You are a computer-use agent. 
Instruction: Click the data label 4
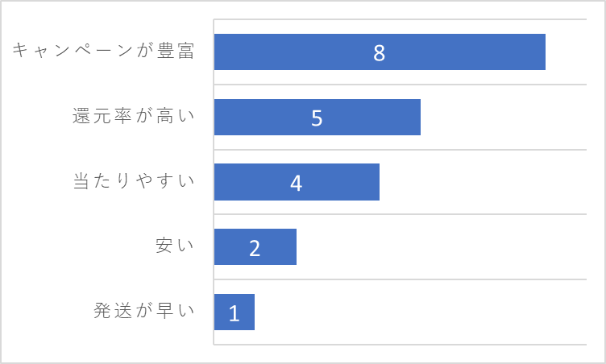pyautogui.click(x=296, y=183)
